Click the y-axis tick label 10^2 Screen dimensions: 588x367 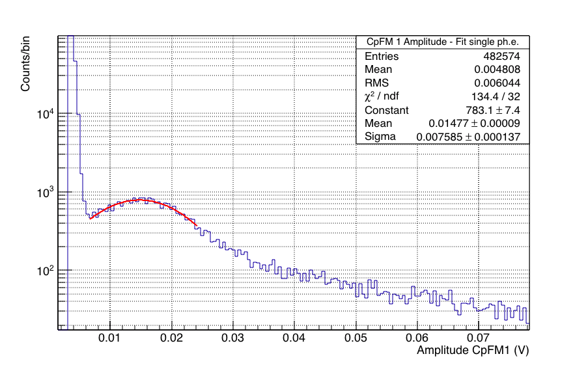(45, 270)
